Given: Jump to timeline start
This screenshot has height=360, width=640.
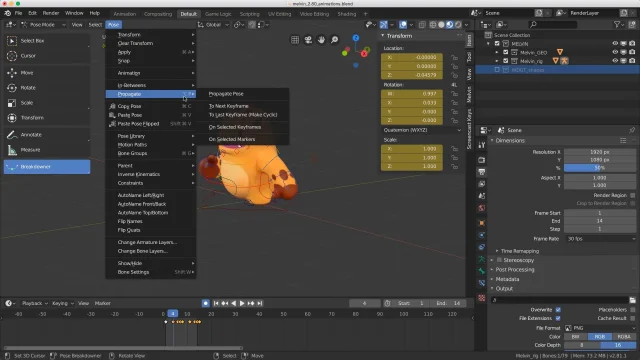Looking at the screenshot, I should click(216, 303).
